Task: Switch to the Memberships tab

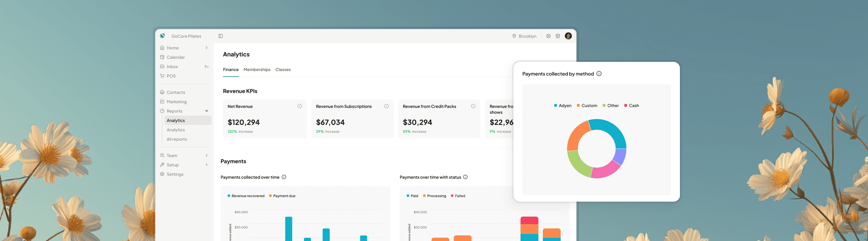Action: click(257, 70)
